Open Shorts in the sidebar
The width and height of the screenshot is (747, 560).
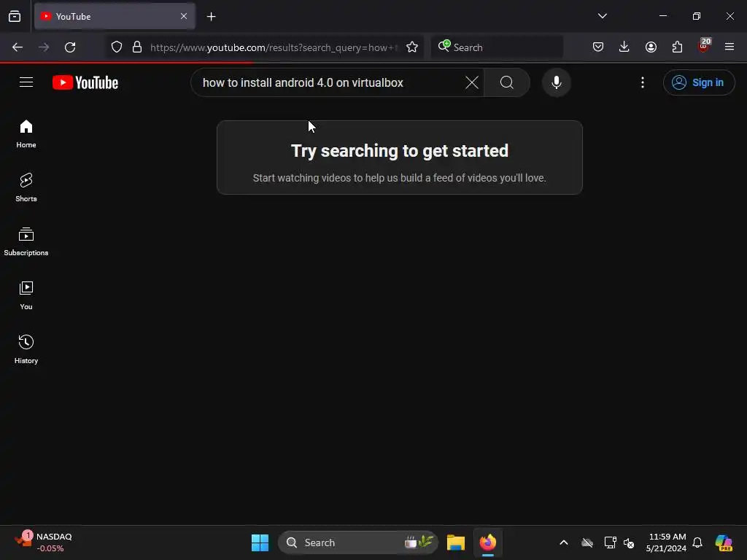(x=26, y=187)
